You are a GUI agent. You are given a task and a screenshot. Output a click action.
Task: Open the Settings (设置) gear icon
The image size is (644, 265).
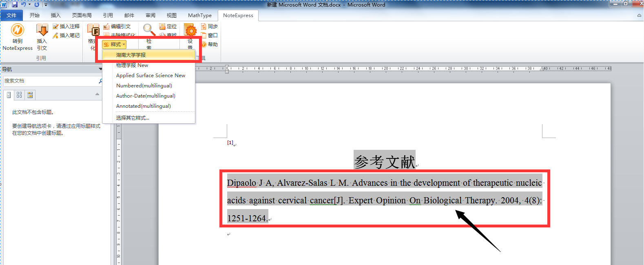[190, 30]
